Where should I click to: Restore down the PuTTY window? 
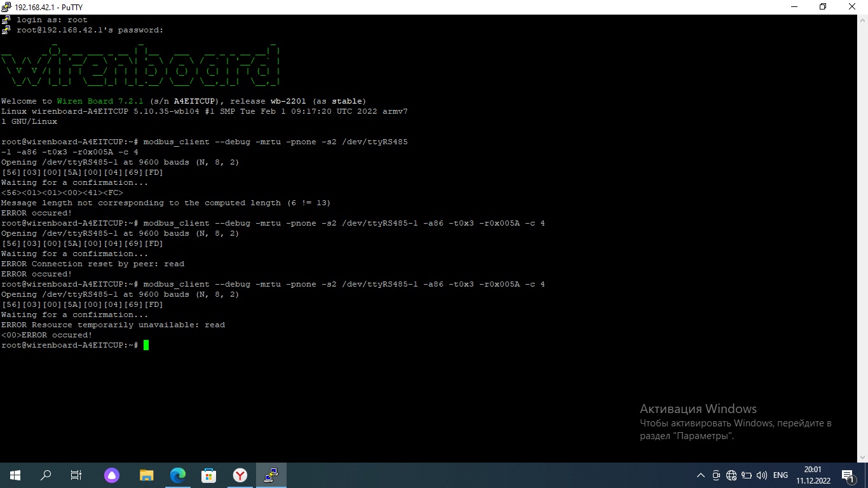(x=823, y=7)
